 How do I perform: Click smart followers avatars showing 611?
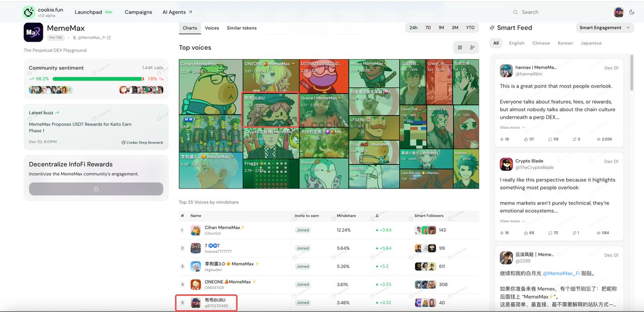coord(425,266)
